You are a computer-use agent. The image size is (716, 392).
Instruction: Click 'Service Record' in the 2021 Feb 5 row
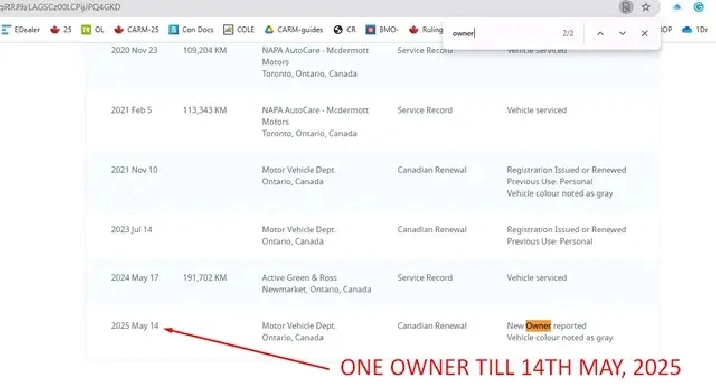pos(425,110)
